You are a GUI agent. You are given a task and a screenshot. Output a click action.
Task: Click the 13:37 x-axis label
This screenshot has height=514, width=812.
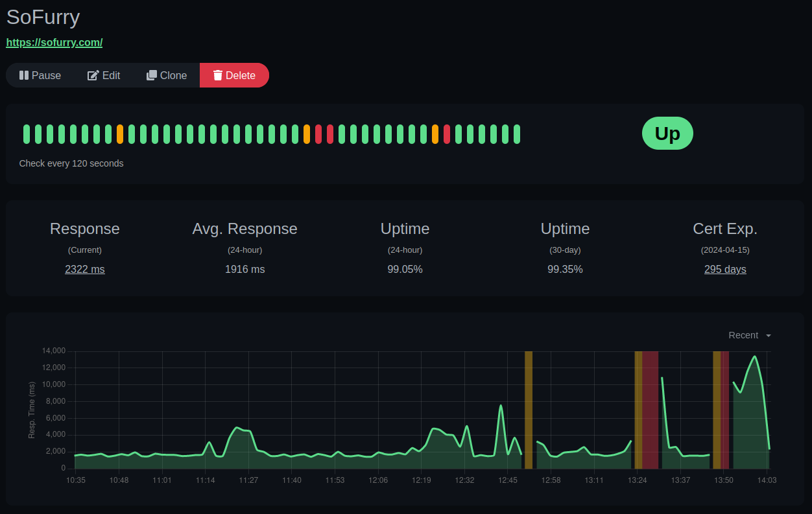pos(680,480)
